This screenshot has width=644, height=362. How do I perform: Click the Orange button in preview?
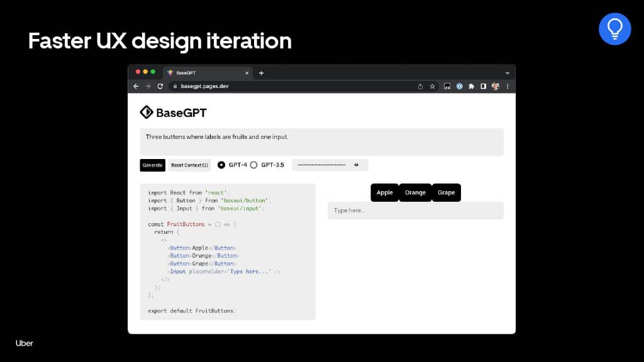tap(415, 192)
